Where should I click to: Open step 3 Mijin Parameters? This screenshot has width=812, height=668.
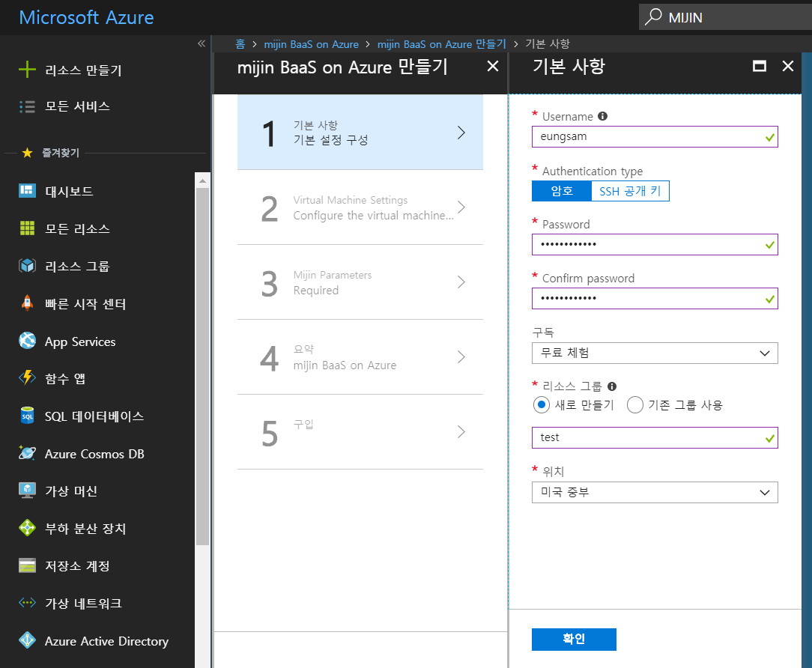pyautogui.click(x=360, y=282)
